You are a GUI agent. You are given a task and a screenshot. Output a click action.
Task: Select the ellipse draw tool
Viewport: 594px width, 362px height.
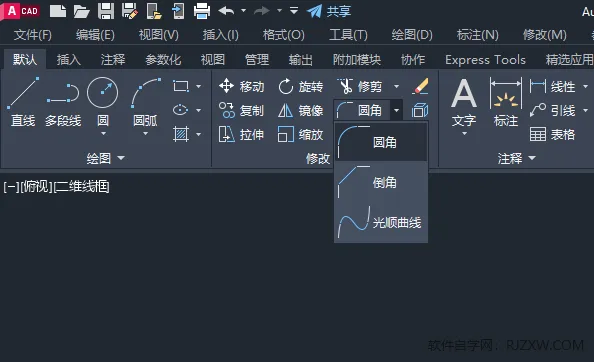click(181, 110)
